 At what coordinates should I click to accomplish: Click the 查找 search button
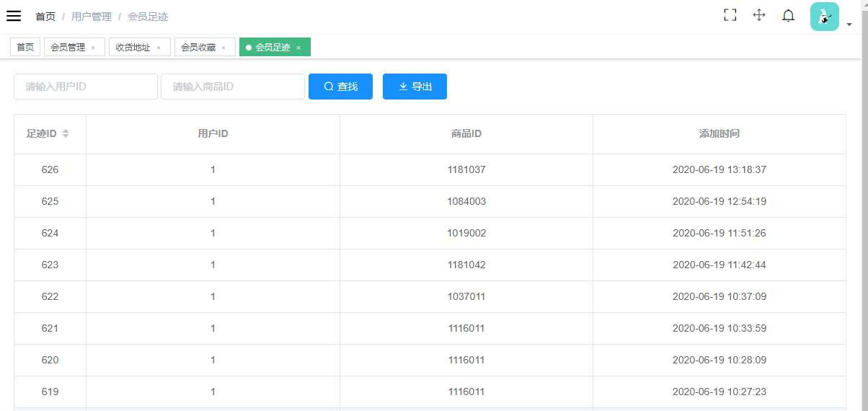(x=340, y=87)
